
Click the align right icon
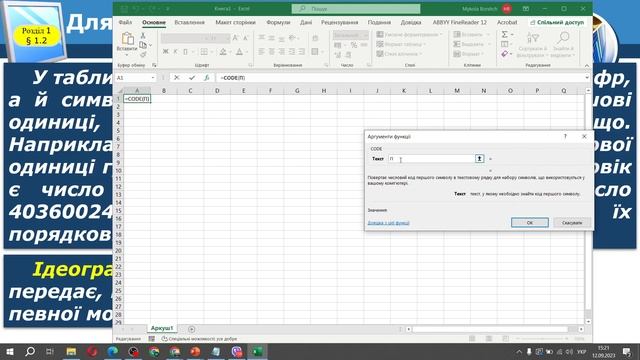(282, 51)
